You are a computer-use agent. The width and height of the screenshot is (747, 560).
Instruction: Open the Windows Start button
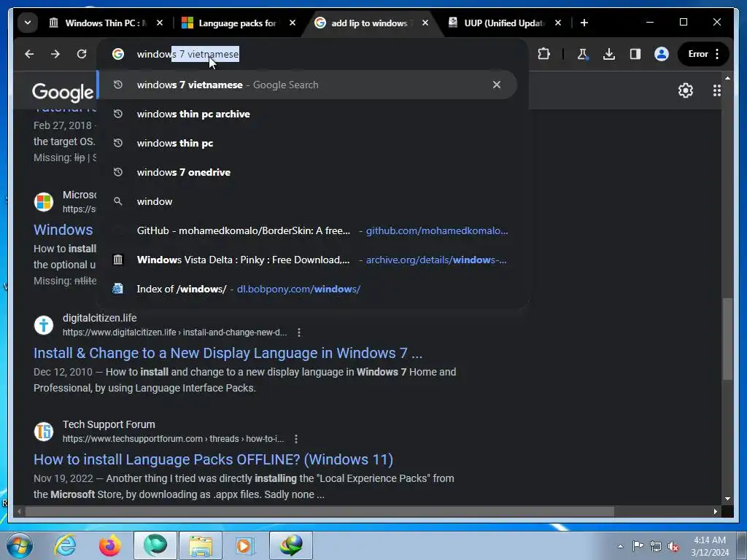20,545
